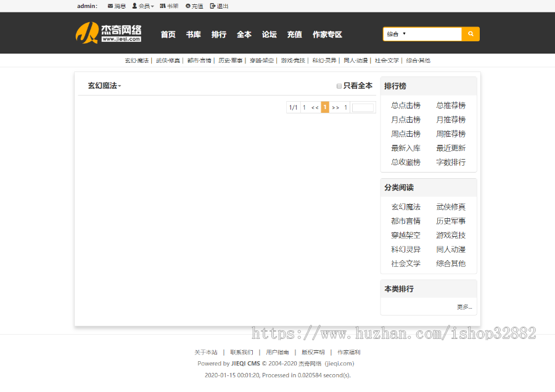The image size is (555, 392).
Task: Switch to the 排行 navigation tab
Action: click(x=219, y=35)
